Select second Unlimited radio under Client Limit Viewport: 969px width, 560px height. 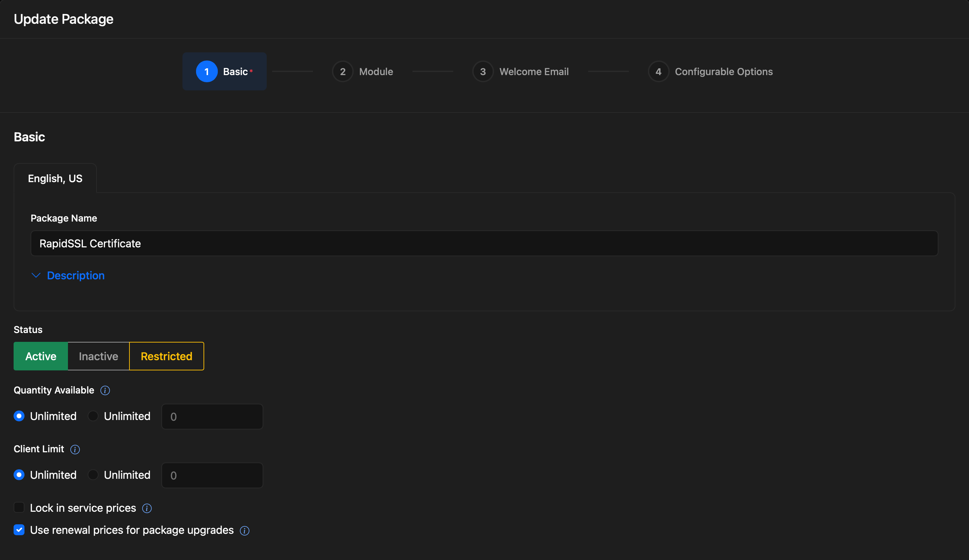(x=93, y=475)
